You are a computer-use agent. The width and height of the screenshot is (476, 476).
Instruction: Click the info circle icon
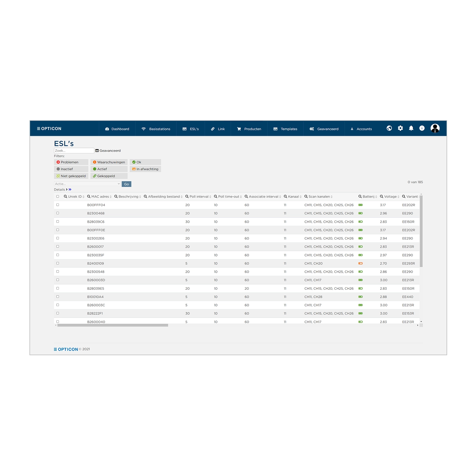tap(422, 128)
